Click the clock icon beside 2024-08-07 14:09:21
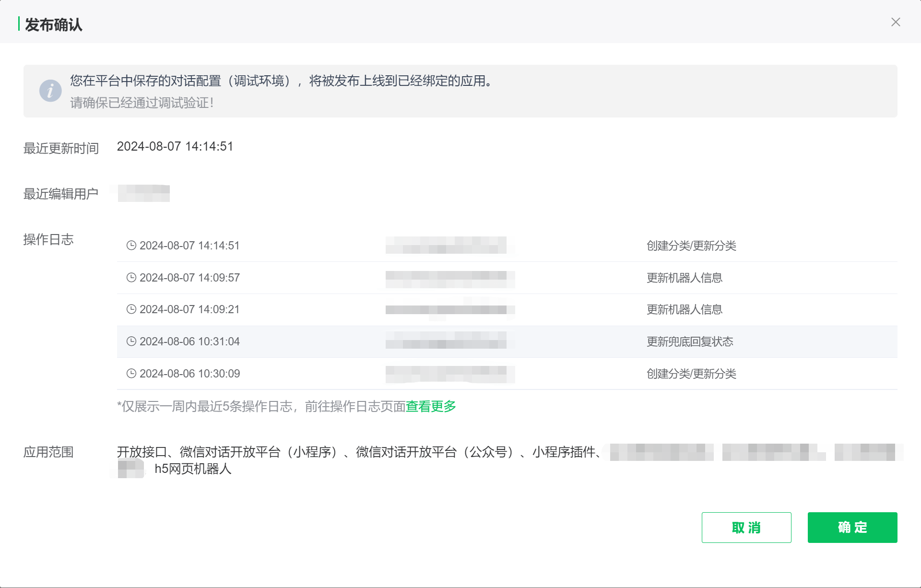921x588 pixels. pos(131,309)
